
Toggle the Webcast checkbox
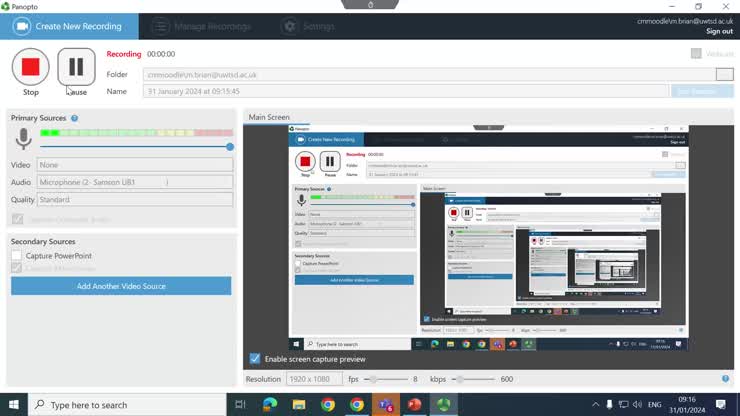(x=696, y=54)
